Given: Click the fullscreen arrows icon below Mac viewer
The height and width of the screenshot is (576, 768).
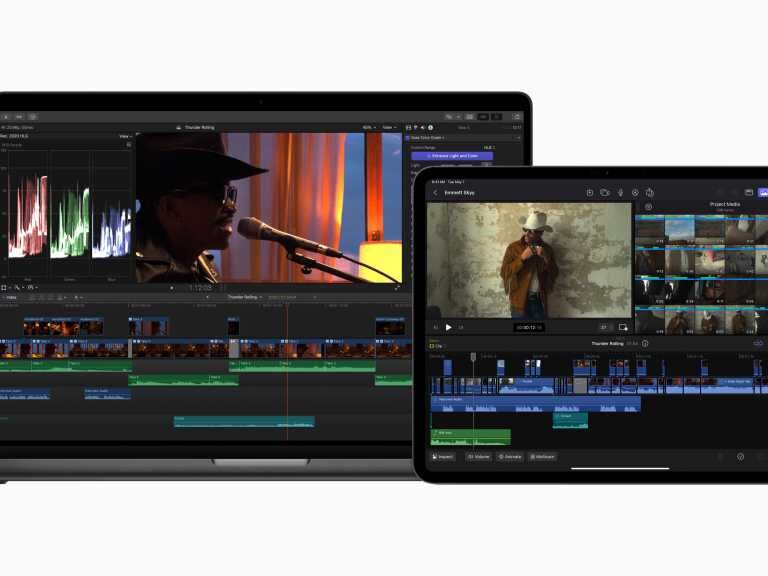Looking at the screenshot, I should point(397,288).
